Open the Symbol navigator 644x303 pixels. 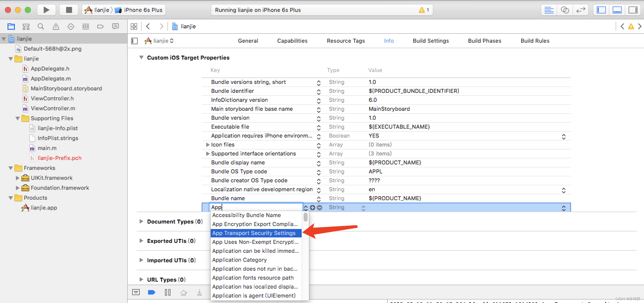[x=26, y=27]
